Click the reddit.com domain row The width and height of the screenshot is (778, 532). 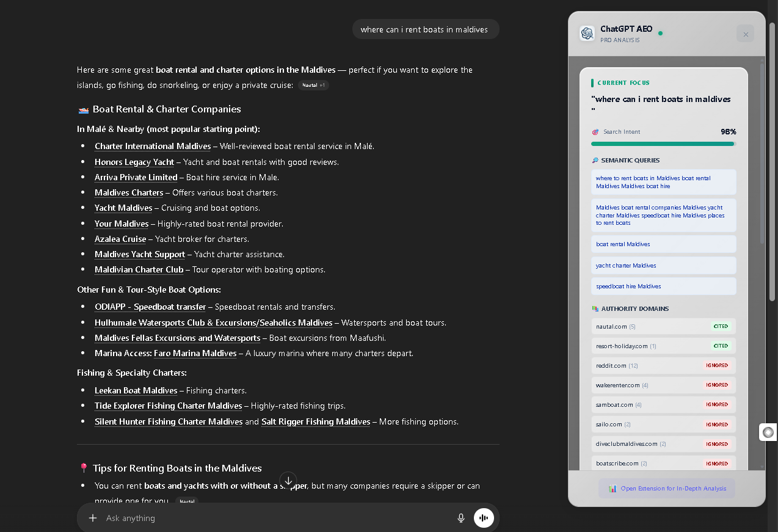[663, 365]
